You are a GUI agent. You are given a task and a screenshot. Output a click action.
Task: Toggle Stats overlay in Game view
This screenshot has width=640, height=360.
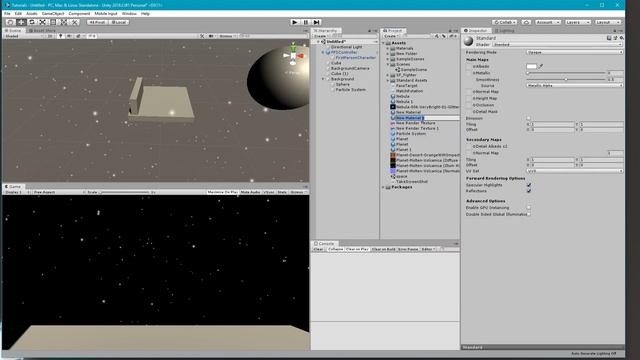point(282,192)
